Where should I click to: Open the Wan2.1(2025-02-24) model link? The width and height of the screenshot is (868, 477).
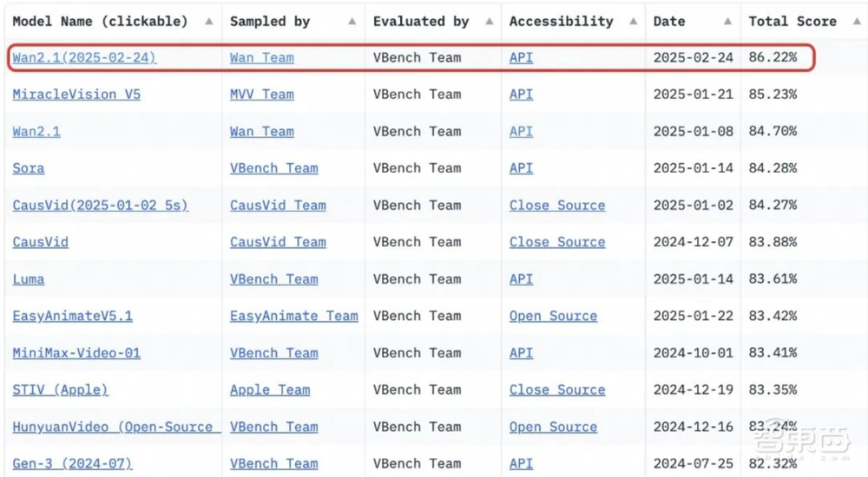tap(84, 58)
